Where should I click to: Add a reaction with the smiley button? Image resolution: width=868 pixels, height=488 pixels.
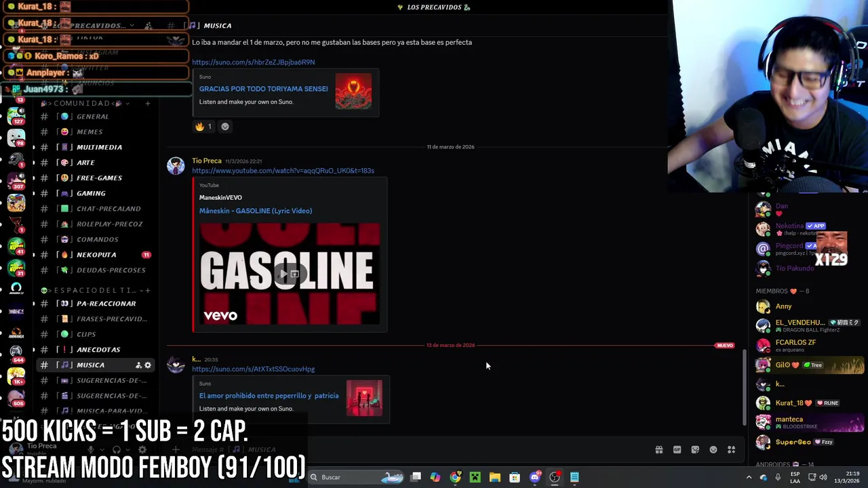(x=225, y=126)
